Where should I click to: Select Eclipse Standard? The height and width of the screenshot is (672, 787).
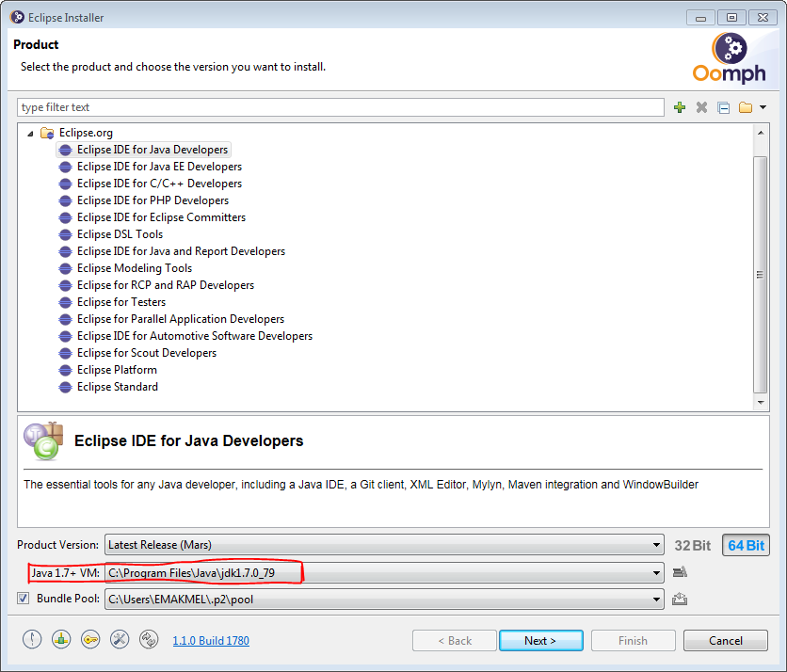coord(118,387)
